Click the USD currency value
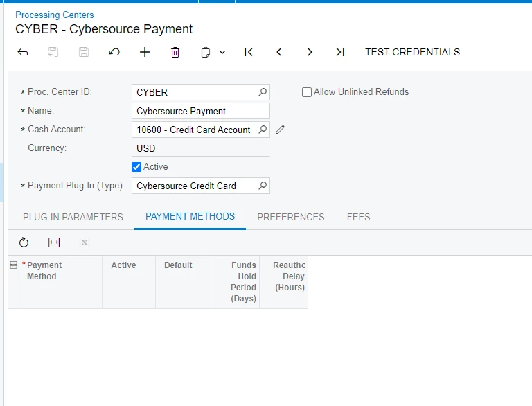532x406 pixels. point(146,148)
